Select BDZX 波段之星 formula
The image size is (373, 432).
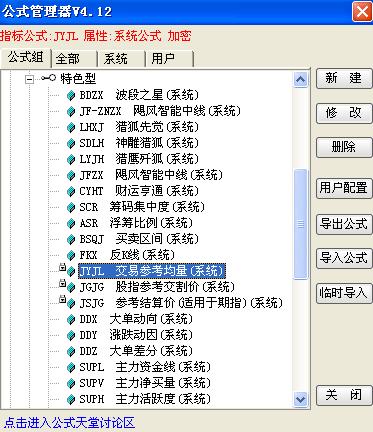(139, 96)
